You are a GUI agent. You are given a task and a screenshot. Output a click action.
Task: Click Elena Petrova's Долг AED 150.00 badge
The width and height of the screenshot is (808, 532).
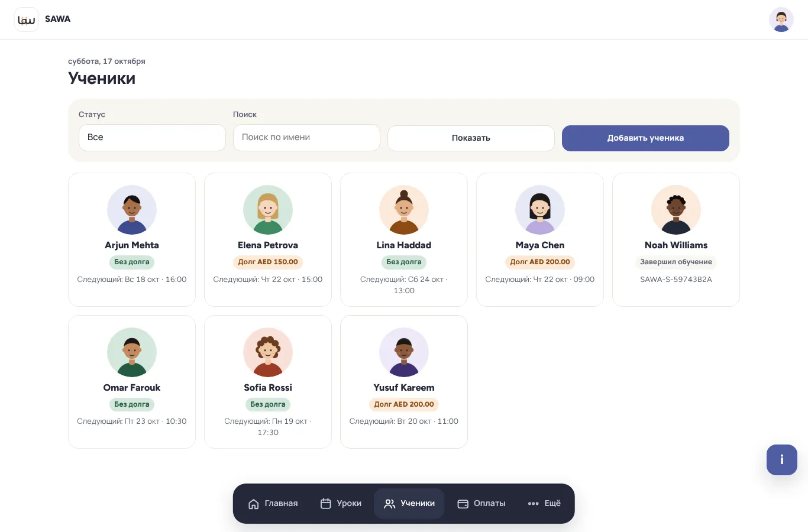(268, 262)
